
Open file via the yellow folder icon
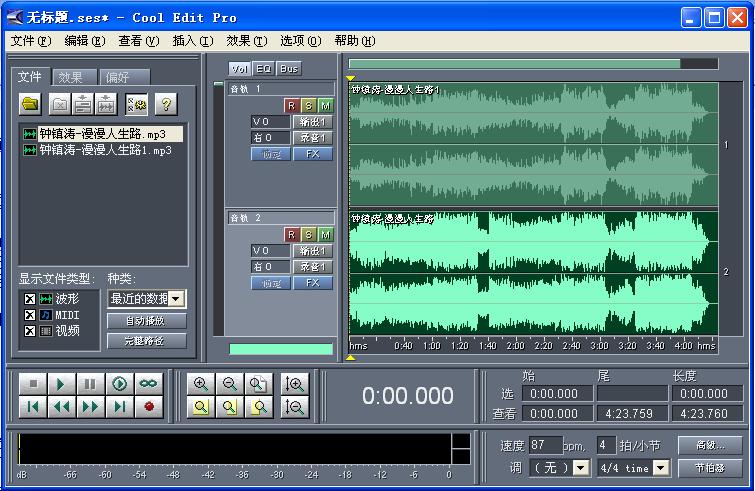(x=30, y=104)
